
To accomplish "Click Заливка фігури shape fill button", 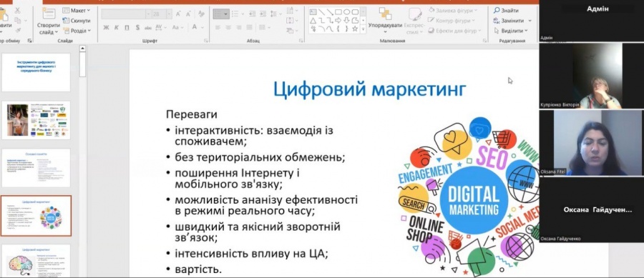I will (453, 10).
